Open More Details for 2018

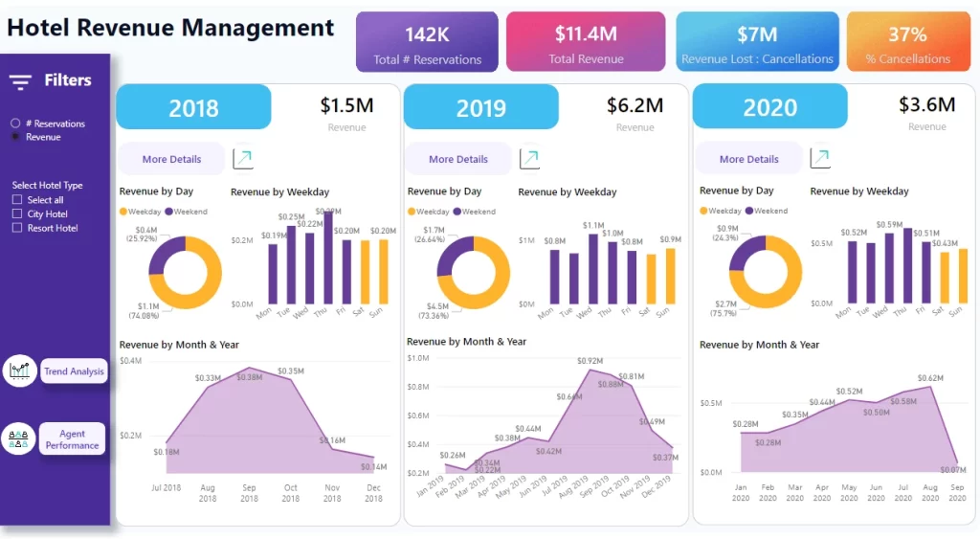tap(171, 159)
